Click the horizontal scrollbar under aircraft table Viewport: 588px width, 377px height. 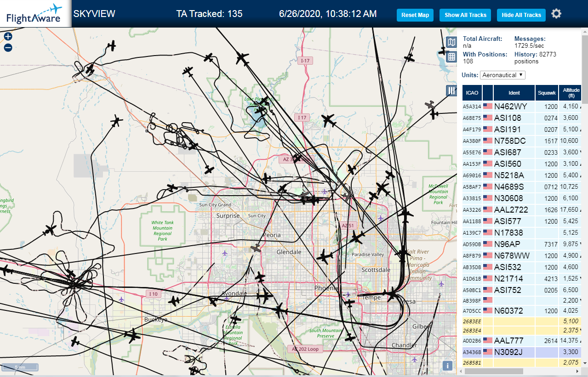pos(494,371)
